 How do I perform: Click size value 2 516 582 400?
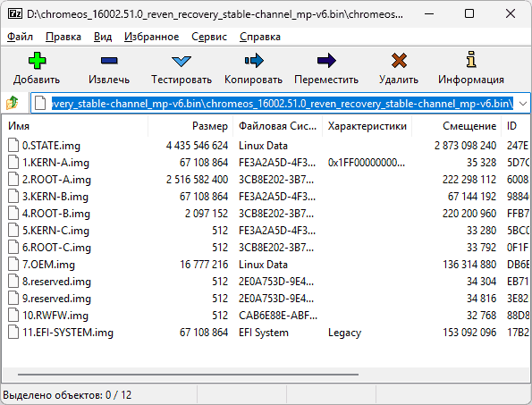click(x=197, y=180)
